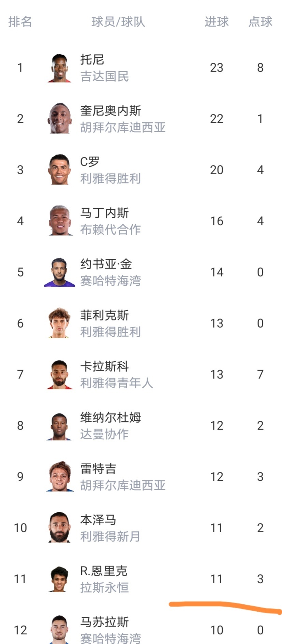Tap the 球员/球队 column header

click(x=118, y=22)
